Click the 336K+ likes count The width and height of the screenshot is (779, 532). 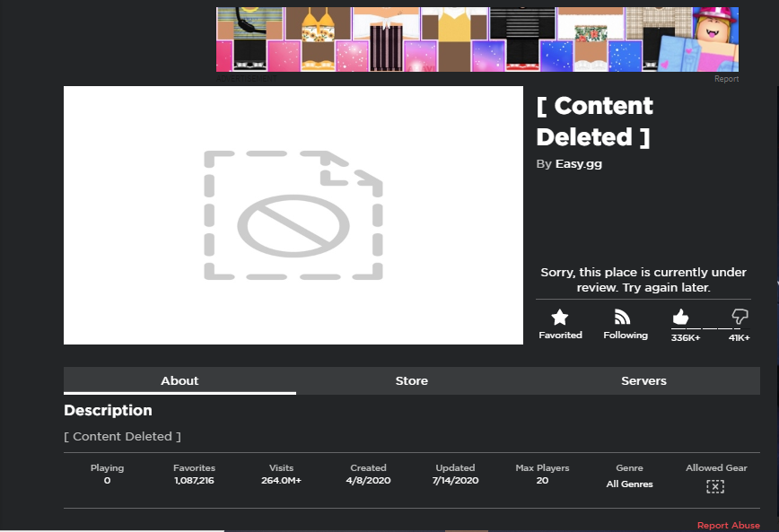tap(686, 338)
